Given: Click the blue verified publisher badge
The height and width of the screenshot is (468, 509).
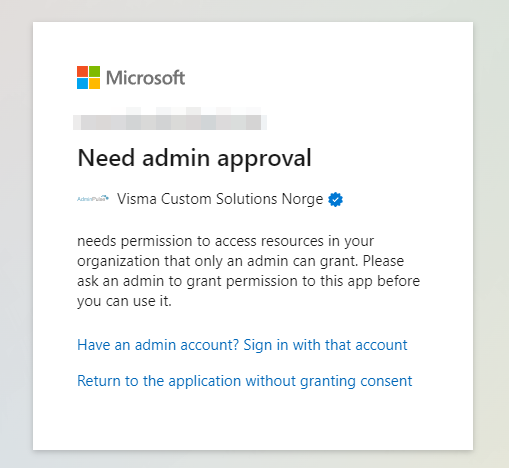Looking at the screenshot, I should (335, 199).
